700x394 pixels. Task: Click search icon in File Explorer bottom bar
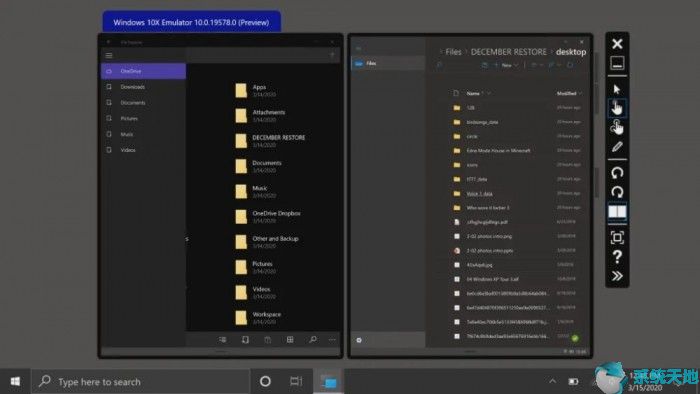click(x=313, y=340)
